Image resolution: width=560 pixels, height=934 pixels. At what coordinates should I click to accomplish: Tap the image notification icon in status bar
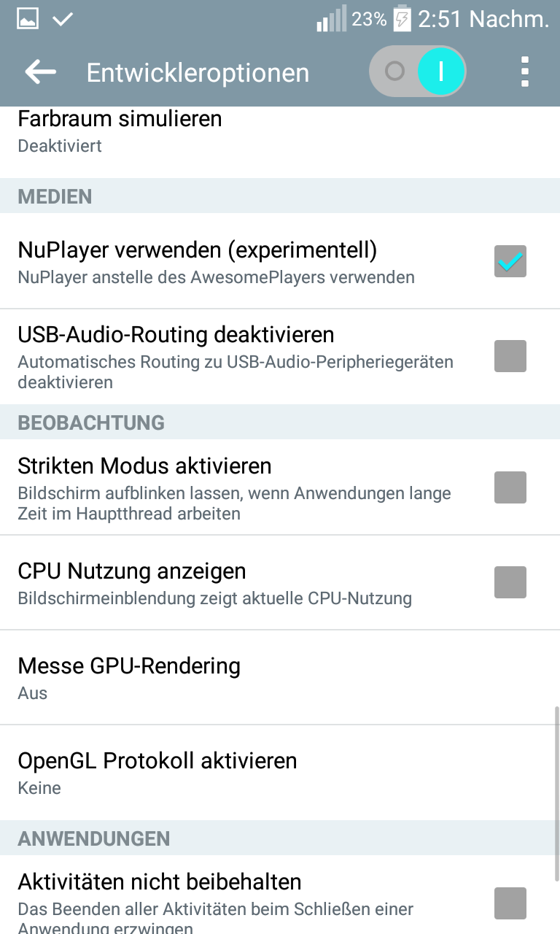pyautogui.click(x=28, y=20)
